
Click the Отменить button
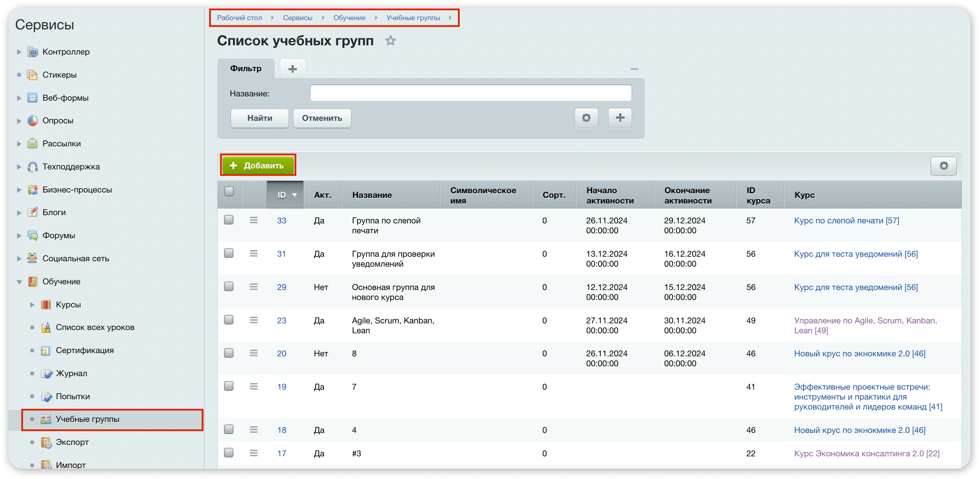point(322,118)
